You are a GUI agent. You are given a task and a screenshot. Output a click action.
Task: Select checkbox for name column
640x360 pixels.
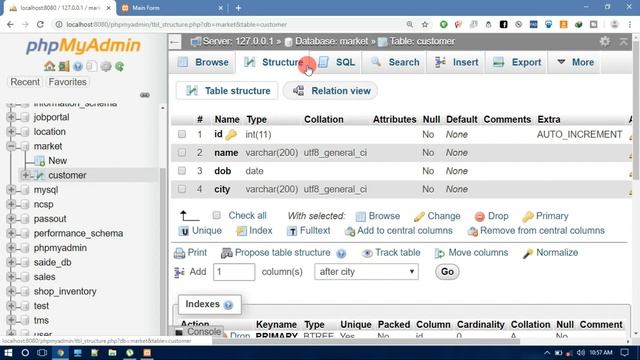coord(182,153)
